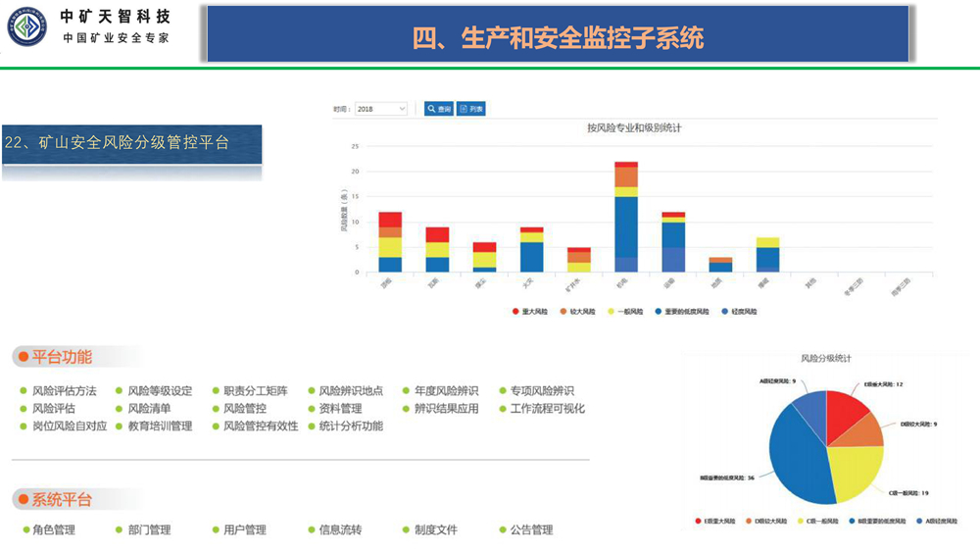Click the green bullet before 公告管理
The width and height of the screenshot is (980, 552).
point(502,530)
